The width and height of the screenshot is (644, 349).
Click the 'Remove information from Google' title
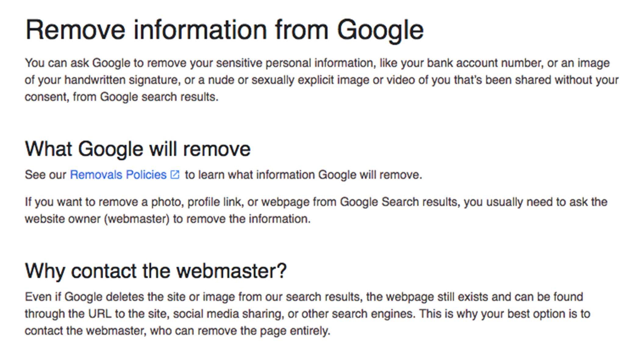pyautogui.click(x=224, y=30)
